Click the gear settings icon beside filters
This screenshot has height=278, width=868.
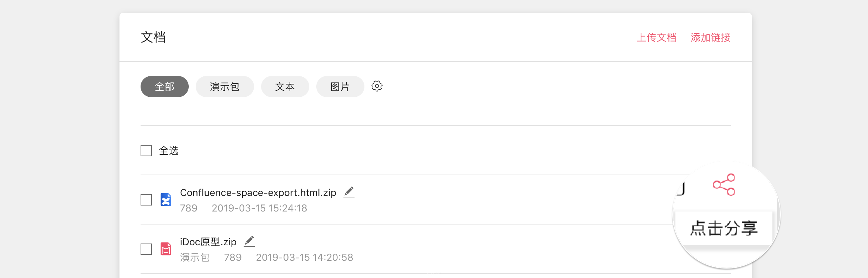click(x=377, y=86)
